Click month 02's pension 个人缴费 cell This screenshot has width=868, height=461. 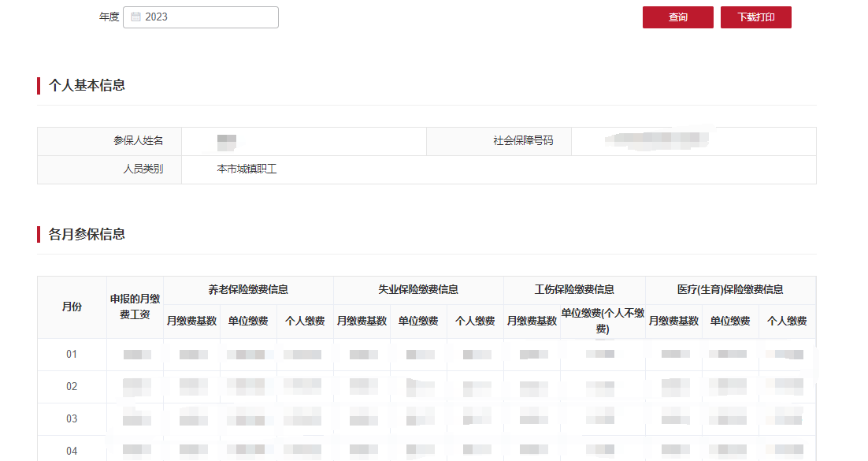pyautogui.click(x=304, y=386)
